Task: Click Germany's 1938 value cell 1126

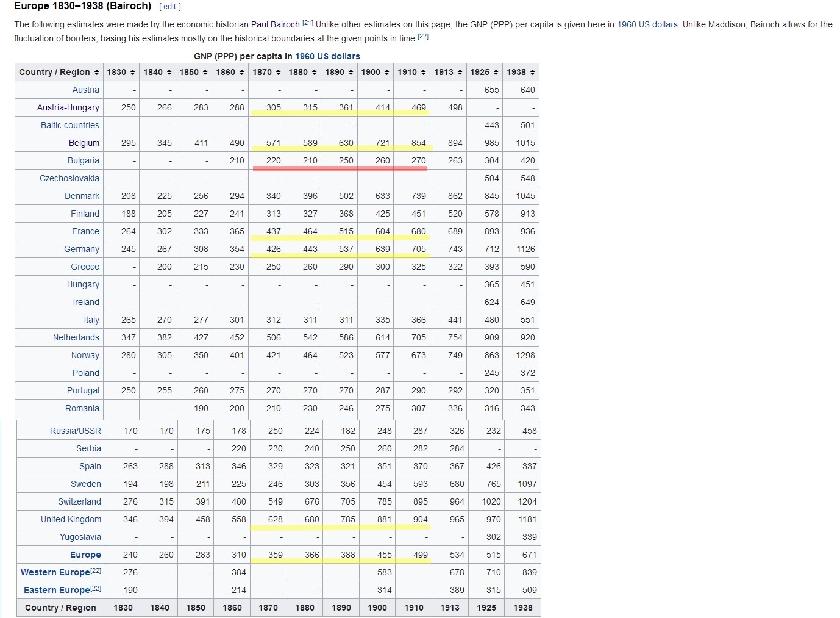Action: coord(525,249)
